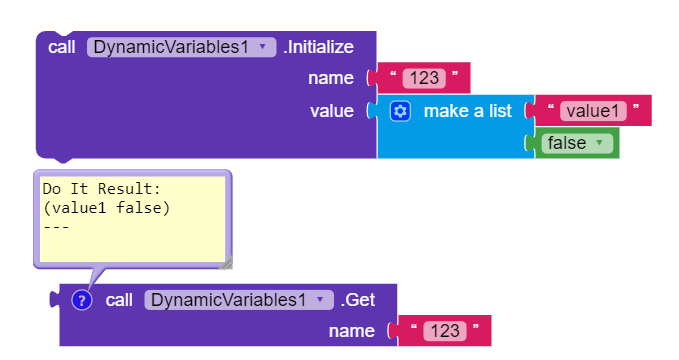This screenshot has height=360, width=679.
Task: Click the comment resize handle corner
Action: [226, 263]
